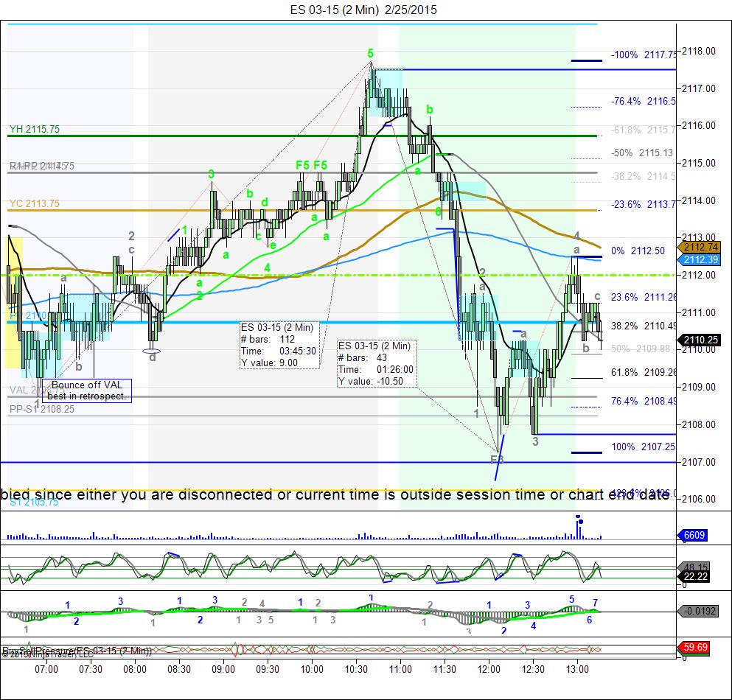Click the 13:00 time axis label
The height and width of the screenshot is (700, 732).
[577, 669]
